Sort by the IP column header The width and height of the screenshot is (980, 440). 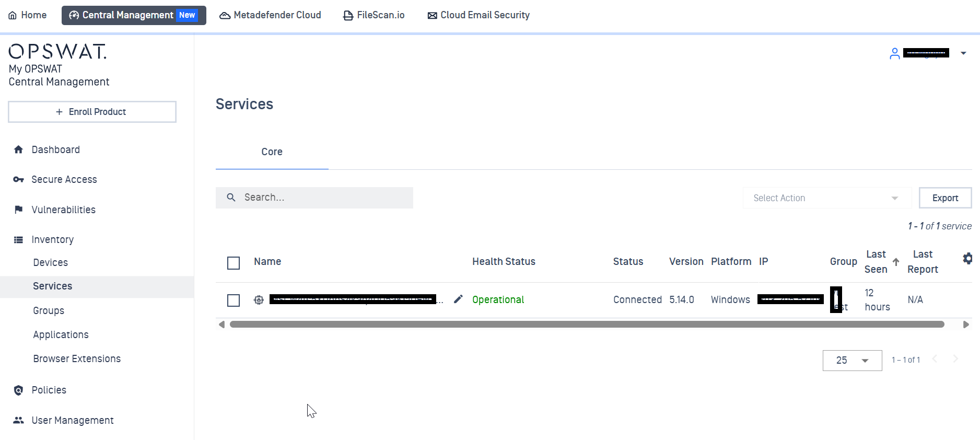coord(764,261)
